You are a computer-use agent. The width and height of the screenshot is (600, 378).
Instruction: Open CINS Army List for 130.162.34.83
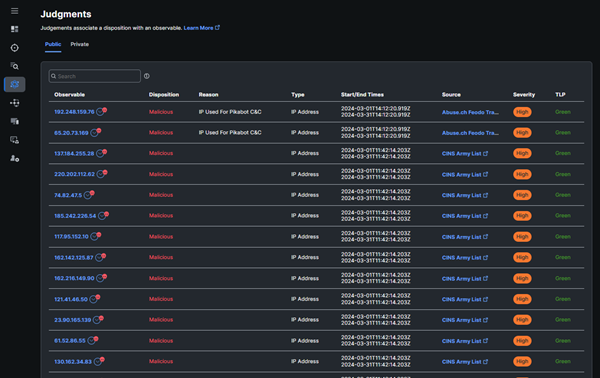click(465, 362)
